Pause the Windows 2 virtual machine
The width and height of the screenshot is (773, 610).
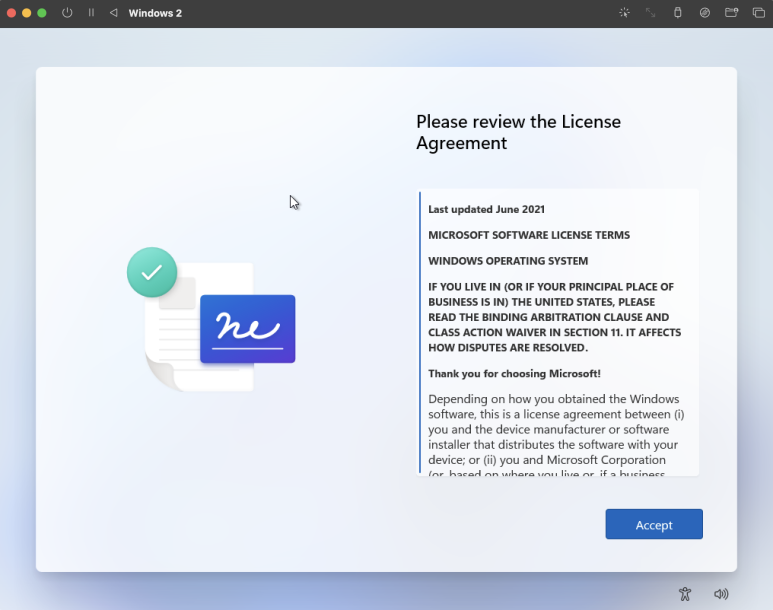click(91, 13)
